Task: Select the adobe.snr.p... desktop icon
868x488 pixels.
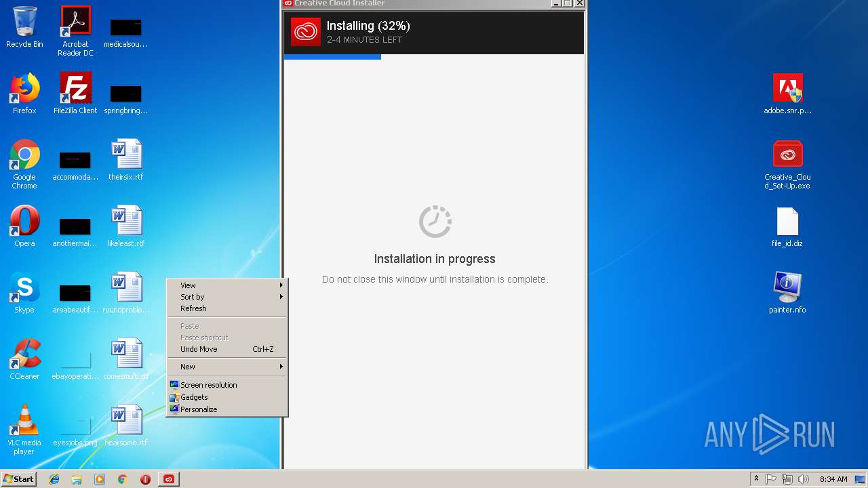Action: pos(787,94)
